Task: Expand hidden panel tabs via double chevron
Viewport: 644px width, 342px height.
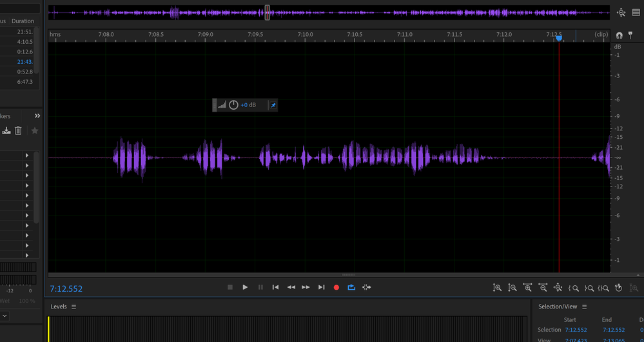Action: [37, 116]
